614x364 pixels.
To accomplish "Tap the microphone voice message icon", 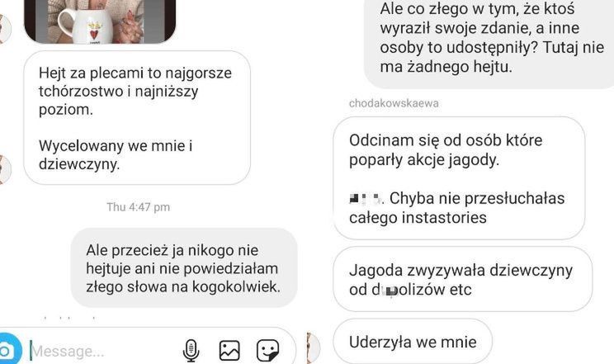I will click(191, 350).
